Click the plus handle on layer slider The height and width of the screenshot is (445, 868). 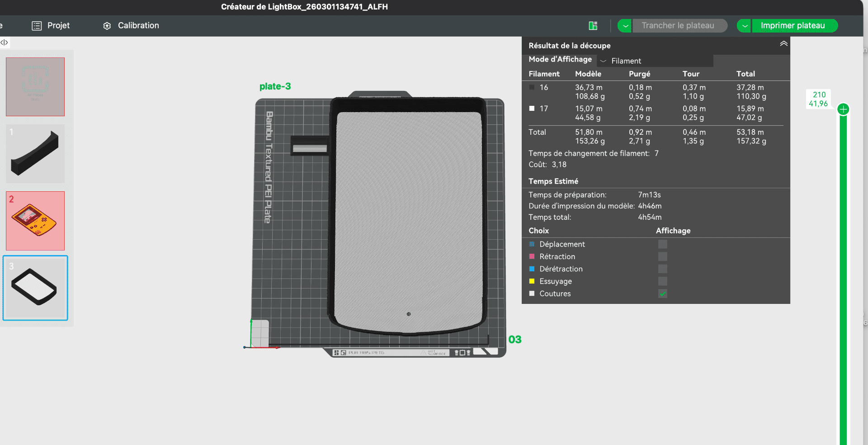(x=843, y=109)
